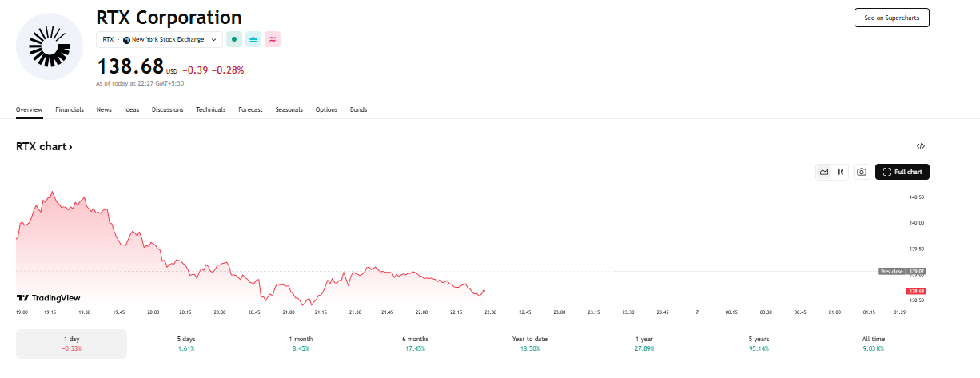980x378 pixels.
Task: Open the RTX New York Stock Exchange dropdown
Action: 160,39
